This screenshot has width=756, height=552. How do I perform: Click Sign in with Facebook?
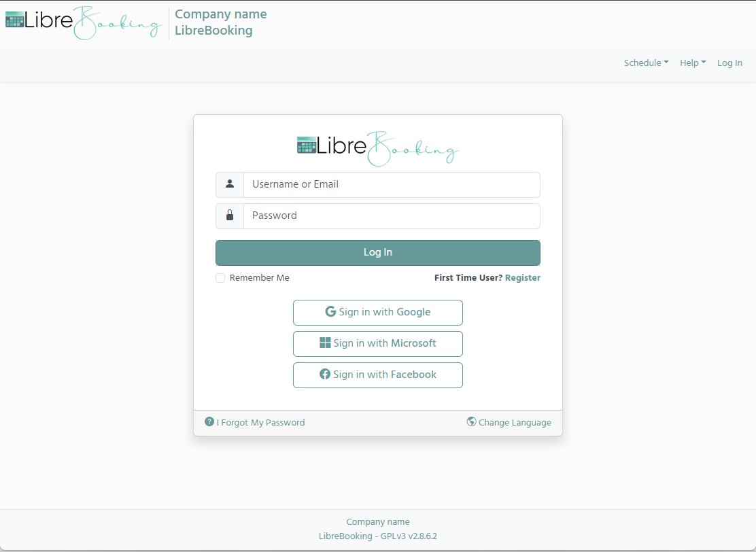pyautogui.click(x=377, y=375)
